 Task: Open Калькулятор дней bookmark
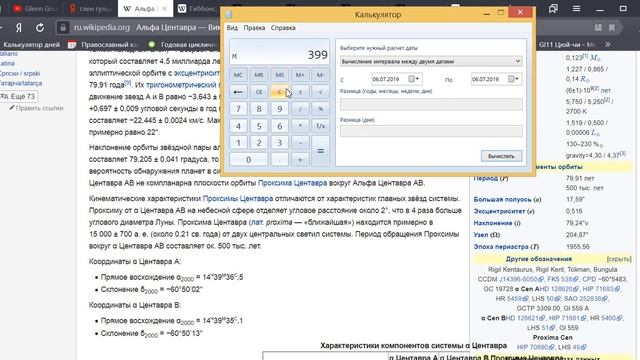tap(31, 44)
